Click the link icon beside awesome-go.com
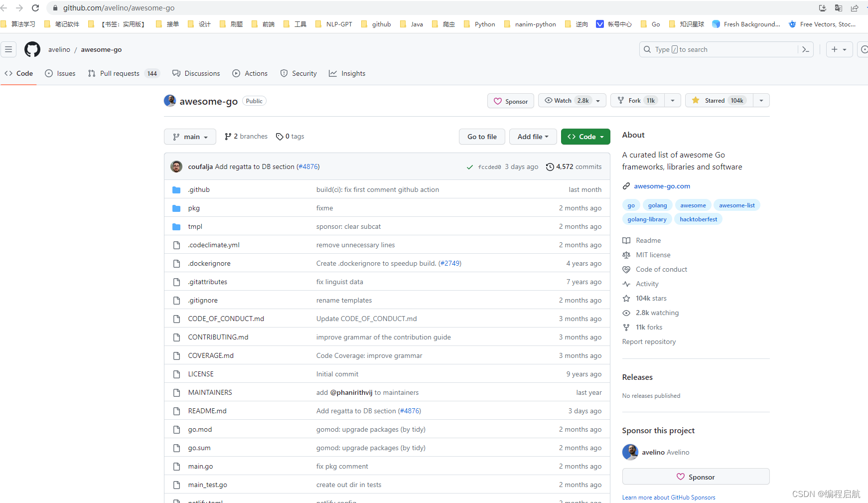 click(x=626, y=186)
